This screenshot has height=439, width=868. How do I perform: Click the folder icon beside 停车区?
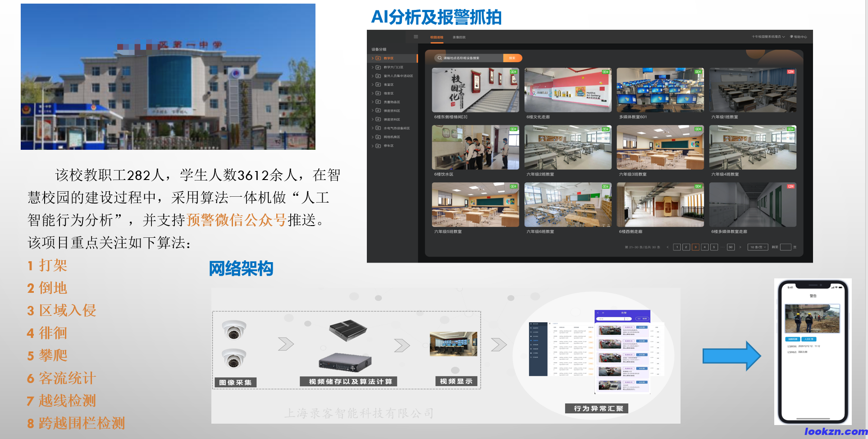point(378,146)
